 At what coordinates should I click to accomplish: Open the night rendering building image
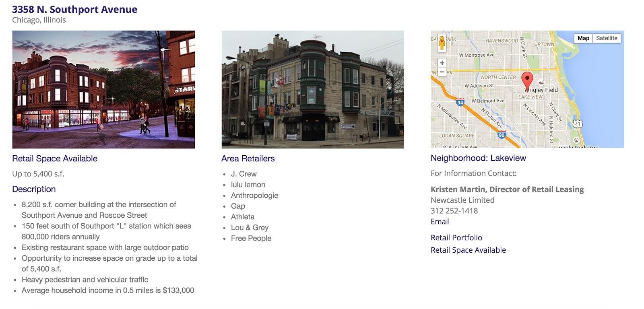tap(103, 89)
